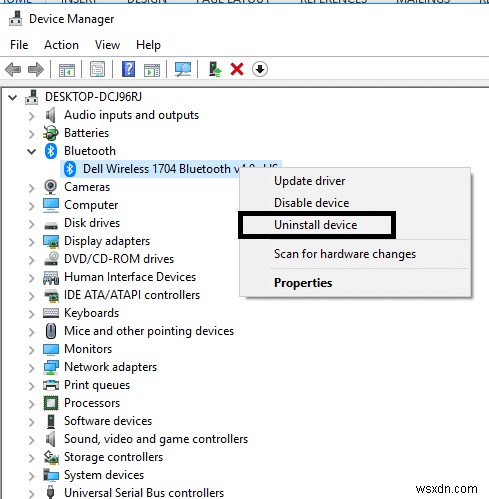This screenshot has height=499, width=489.
Task: Click the red X uninstall toolbar icon
Action: click(237, 69)
